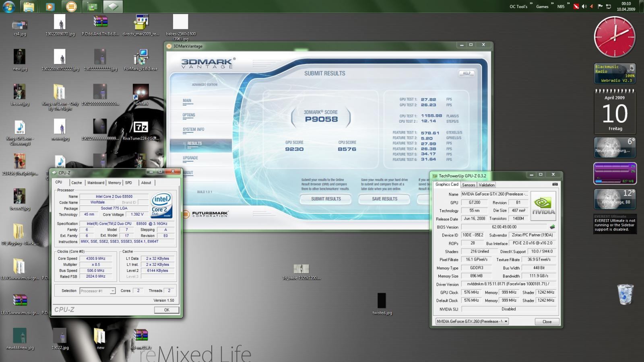The width and height of the screenshot is (644, 362).
Task: Open the Recycle Bin
Action: click(x=625, y=294)
